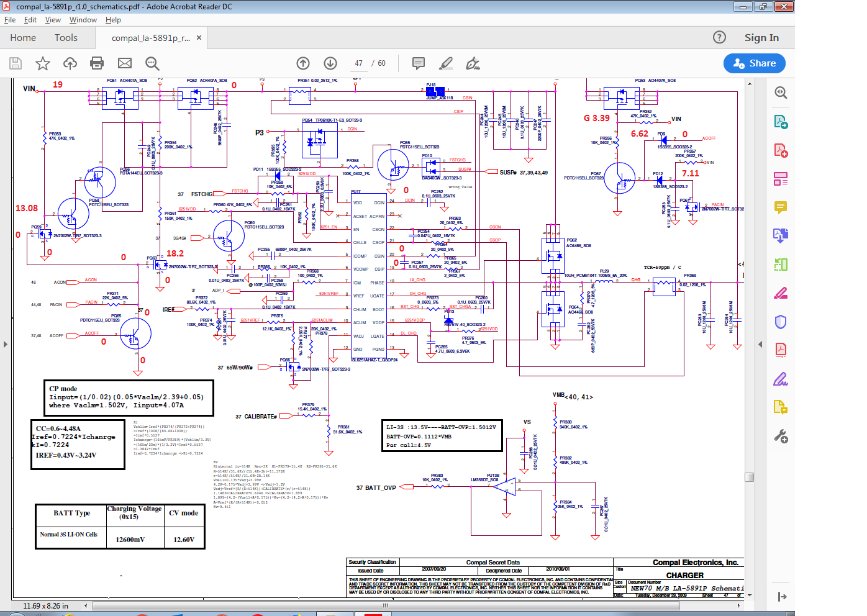Open the Export PDF tool in sidebar

(x=781, y=122)
